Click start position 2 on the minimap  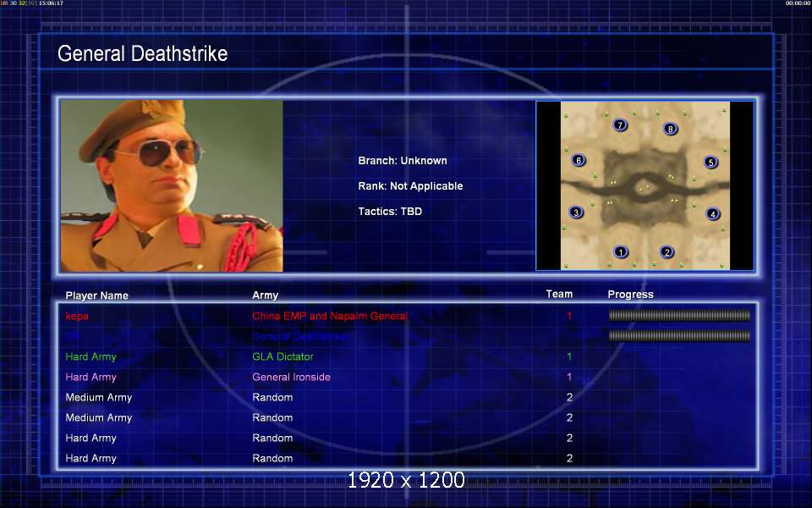tap(667, 252)
